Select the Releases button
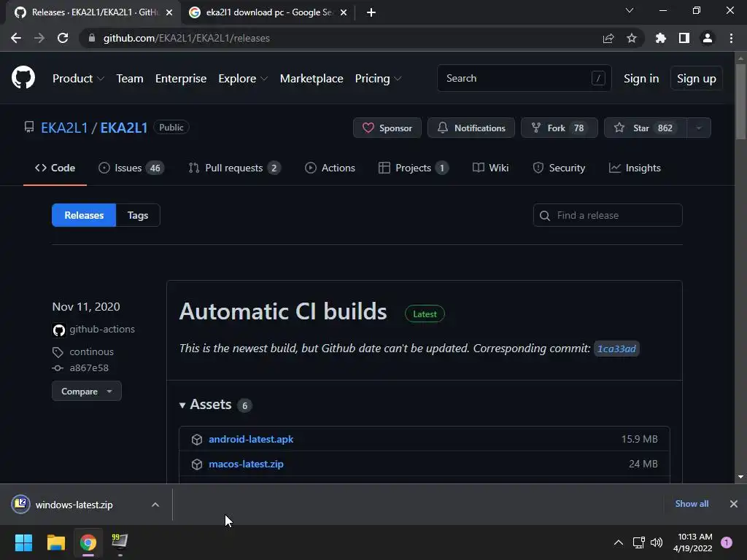The width and height of the screenshot is (747, 560). pyautogui.click(x=84, y=215)
